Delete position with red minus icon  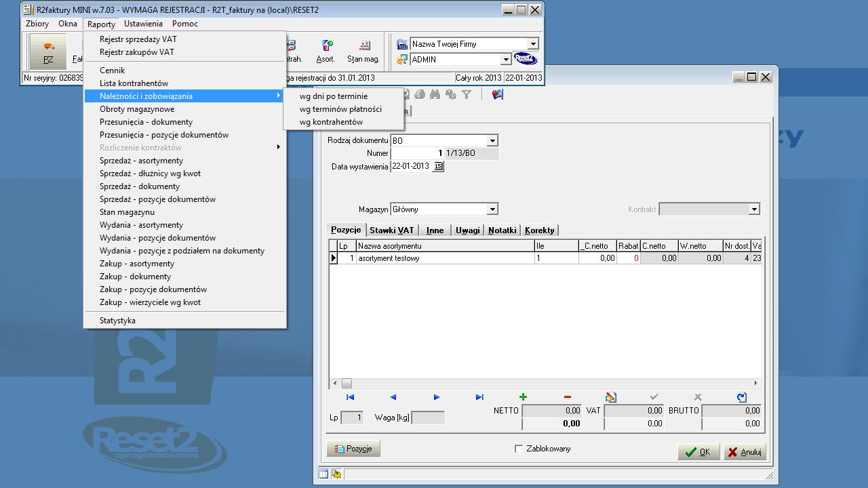(567, 397)
